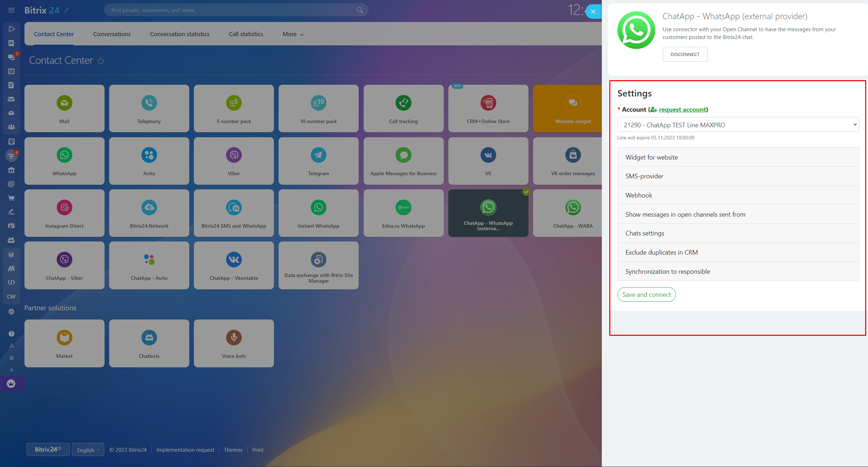
Task: Open the Account line dropdown
Action: coord(738,125)
